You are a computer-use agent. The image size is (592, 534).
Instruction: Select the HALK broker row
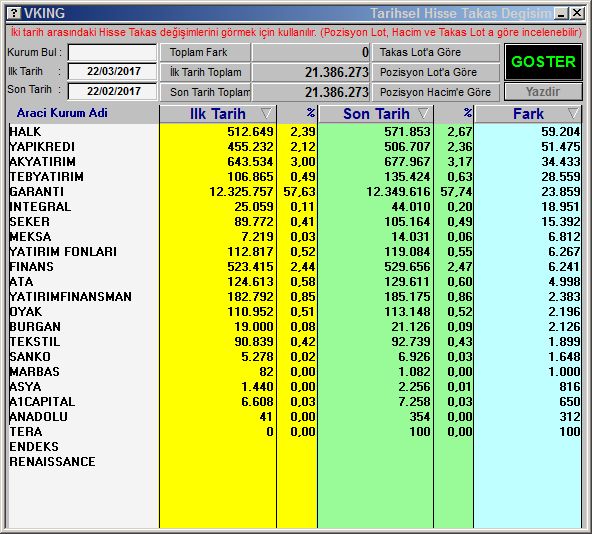pyautogui.click(x=295, y=132)
